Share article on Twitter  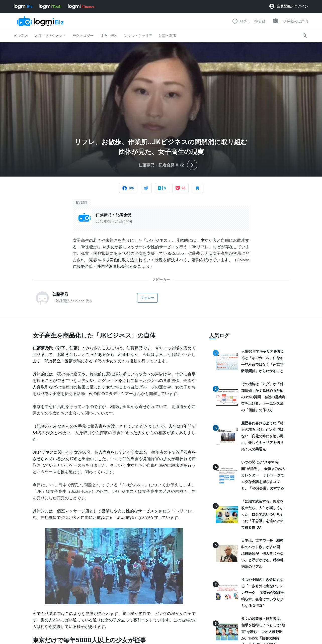pyautogui.click(x=146, y=188)
